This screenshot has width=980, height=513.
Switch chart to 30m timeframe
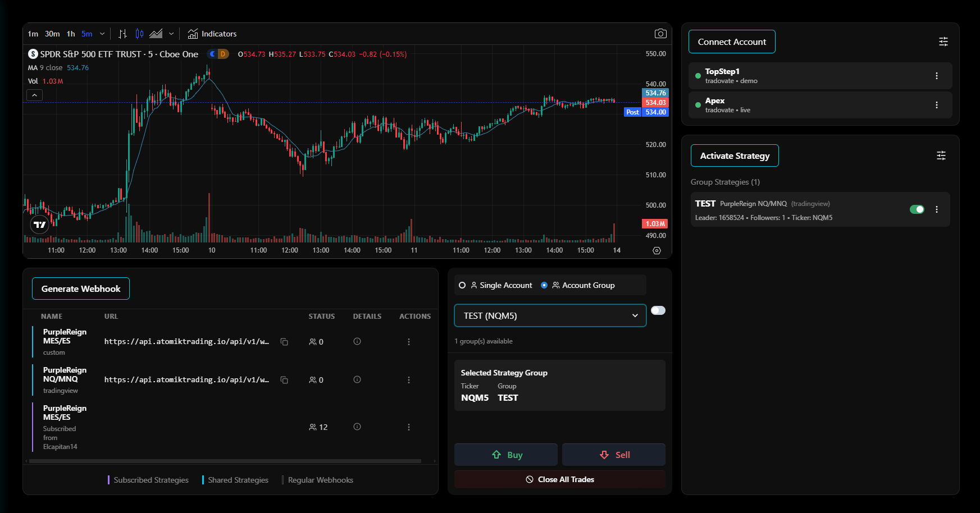point(52,34)
